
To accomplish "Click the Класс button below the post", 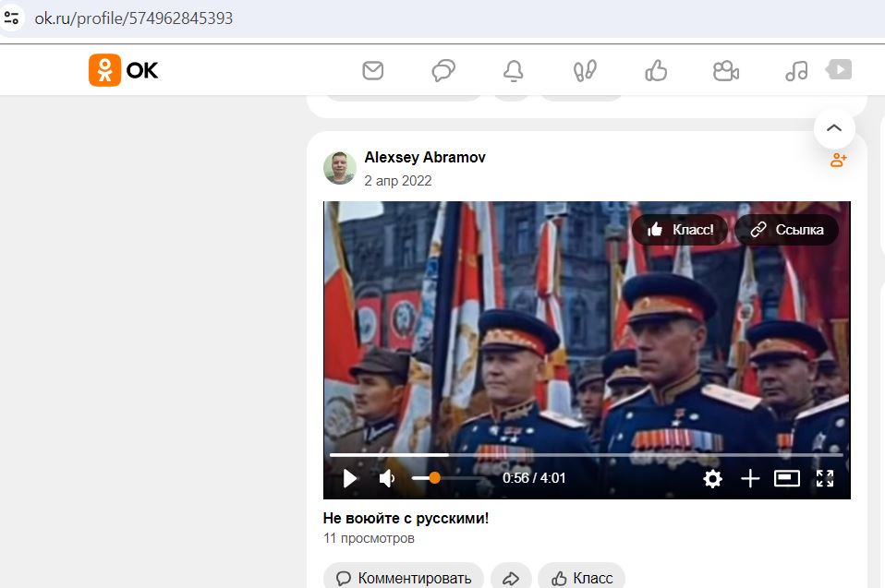I will [x=581, y=577].
